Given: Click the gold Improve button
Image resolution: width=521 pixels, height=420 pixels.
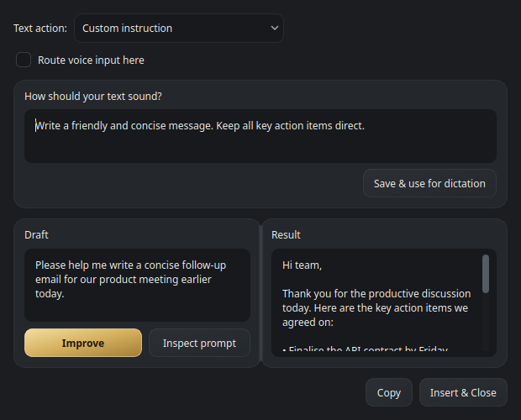Looking at the screenshot, I should pos(83,343).
